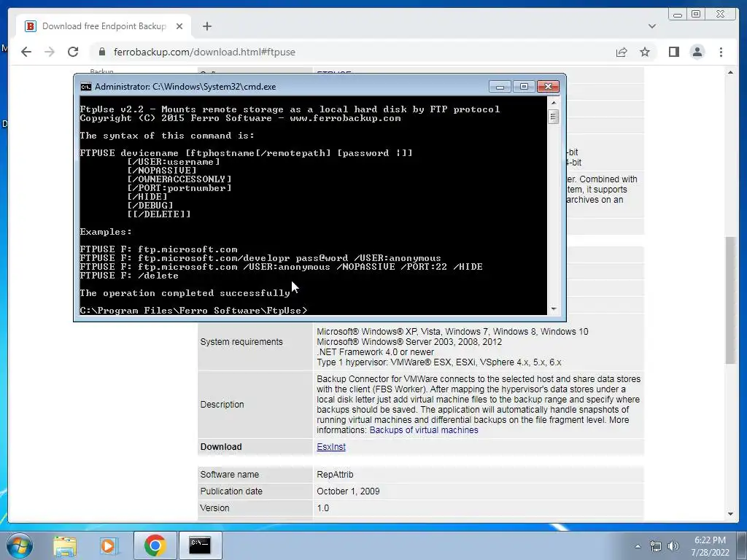Expand the tab search chevron
This screenshot has width=747, height=560.
pyautogui.click(x=651, y=26)
